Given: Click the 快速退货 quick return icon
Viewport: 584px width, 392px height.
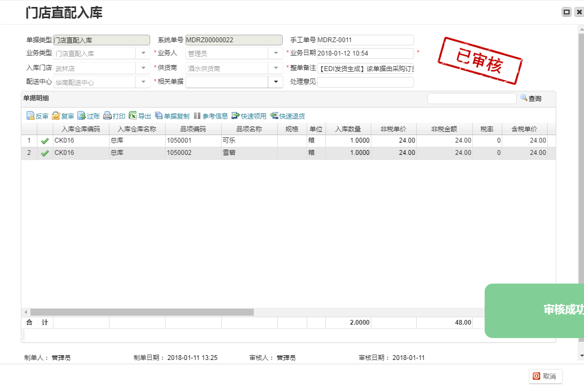Looking at the screenshot, I should pos(274,116).
